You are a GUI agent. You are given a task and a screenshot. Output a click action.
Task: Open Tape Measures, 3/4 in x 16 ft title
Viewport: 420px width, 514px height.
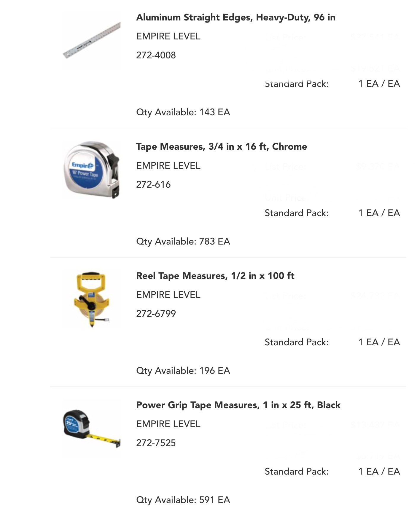pyautogui.click(x=222, y=147)
